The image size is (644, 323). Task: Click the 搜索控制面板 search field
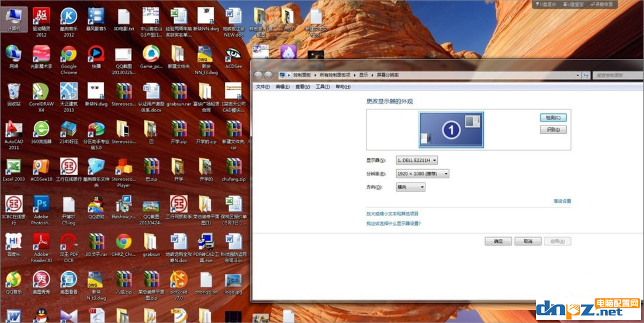(617, 75)
